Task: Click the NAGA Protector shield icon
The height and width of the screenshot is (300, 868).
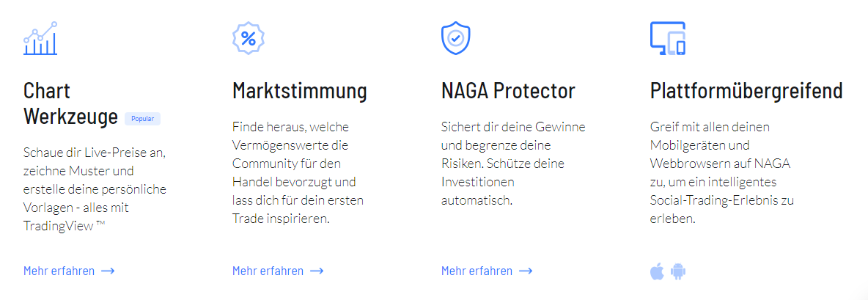Action: pos(455,38)
